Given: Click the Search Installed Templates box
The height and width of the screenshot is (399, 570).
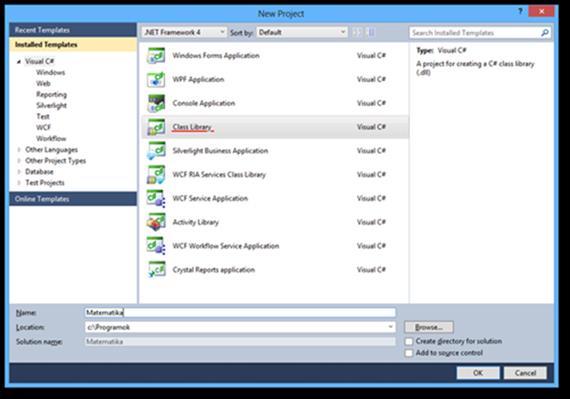Looking at the screenshot, I should click(x=480, y=33).
